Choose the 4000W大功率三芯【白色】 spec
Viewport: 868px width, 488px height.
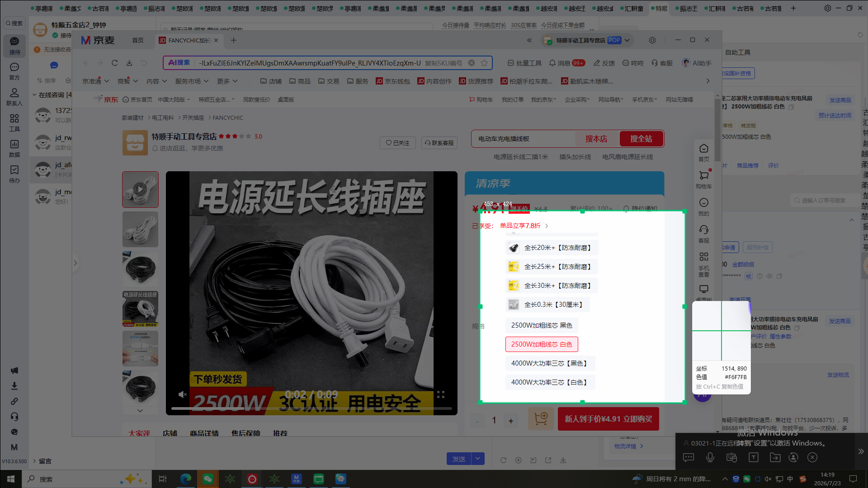tap(550, 382)
